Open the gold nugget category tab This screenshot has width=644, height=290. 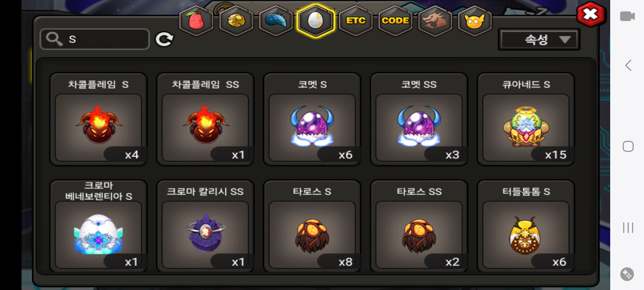(x=236, y=21)
